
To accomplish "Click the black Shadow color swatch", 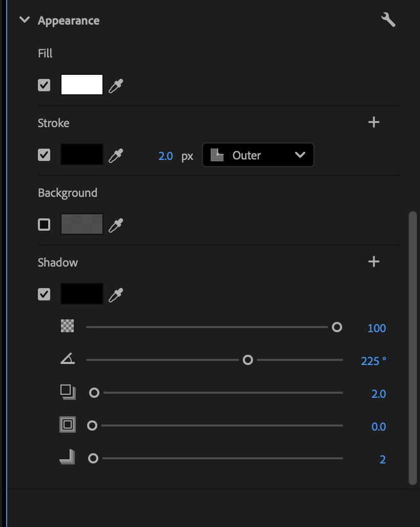I will pyautogui.click(x=82, y=294).
